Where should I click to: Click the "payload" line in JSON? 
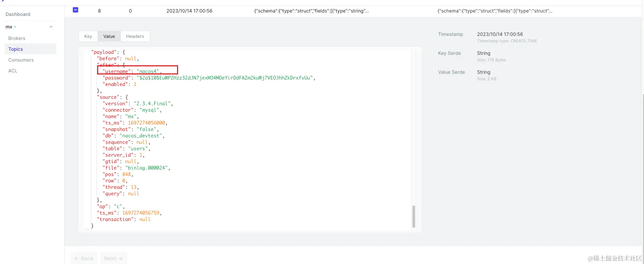pyautogui.click(x=108, y=52)
